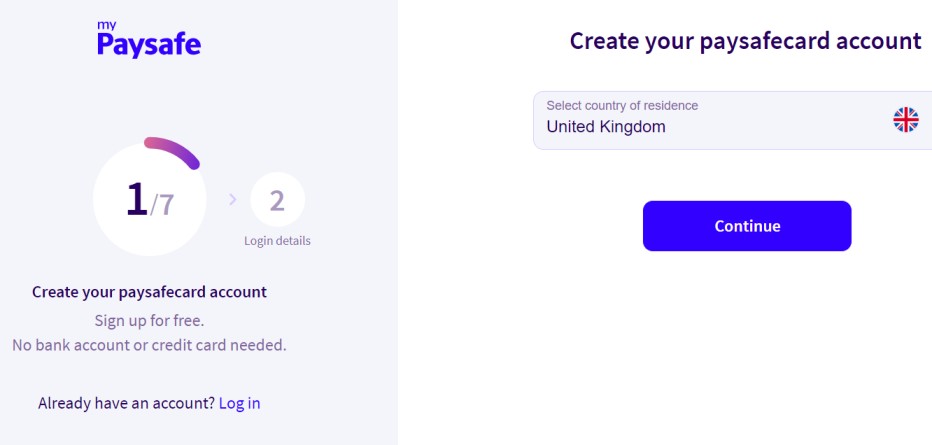The width and height of the screenshot is (932, 445).
Task: Click the step 2 circle
Action: point(277,200)
